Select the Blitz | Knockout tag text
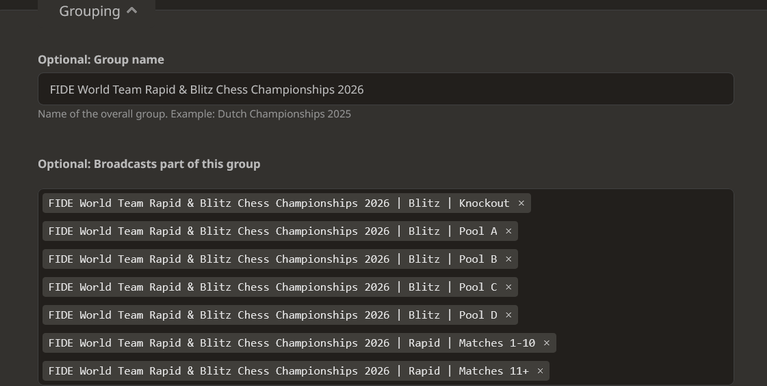The image size is (767, 386). click(279, 203)
